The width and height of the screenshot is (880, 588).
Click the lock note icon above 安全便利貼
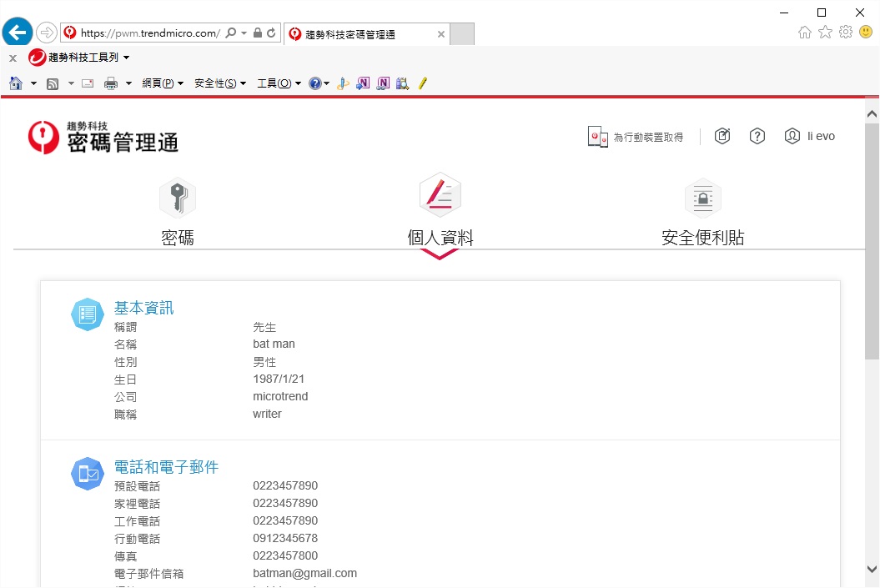pyautogui.click(x=702, y=199)
